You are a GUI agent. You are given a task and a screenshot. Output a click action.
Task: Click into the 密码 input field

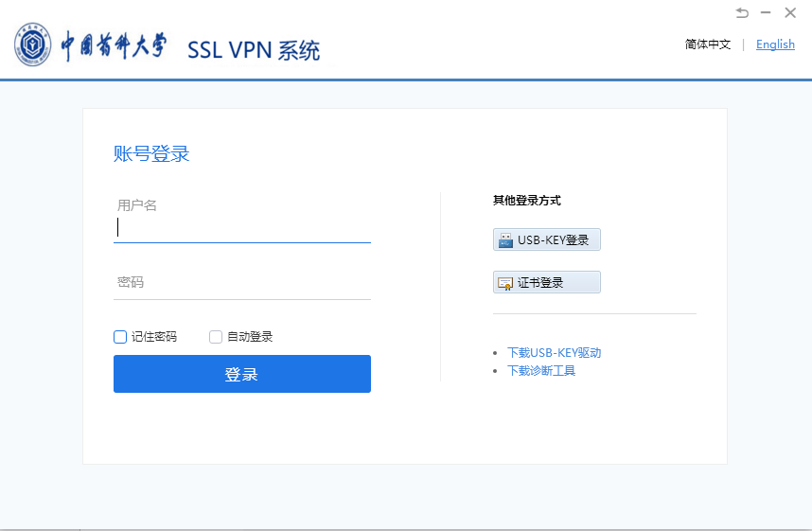(x=241, y=283)
